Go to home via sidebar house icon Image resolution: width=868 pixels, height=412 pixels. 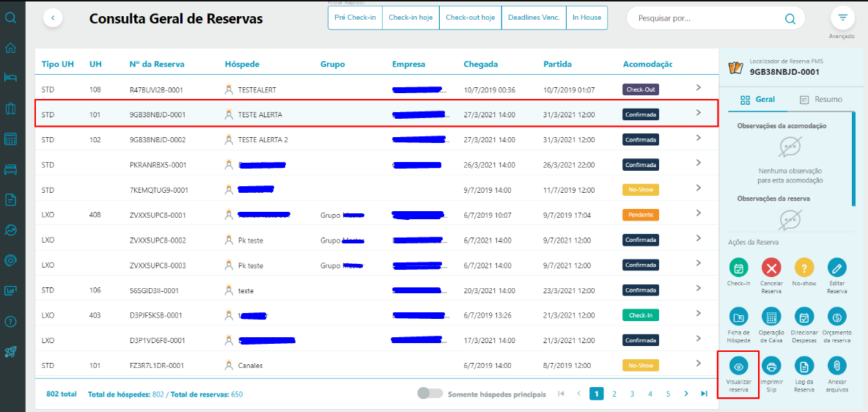coord(10,48)
